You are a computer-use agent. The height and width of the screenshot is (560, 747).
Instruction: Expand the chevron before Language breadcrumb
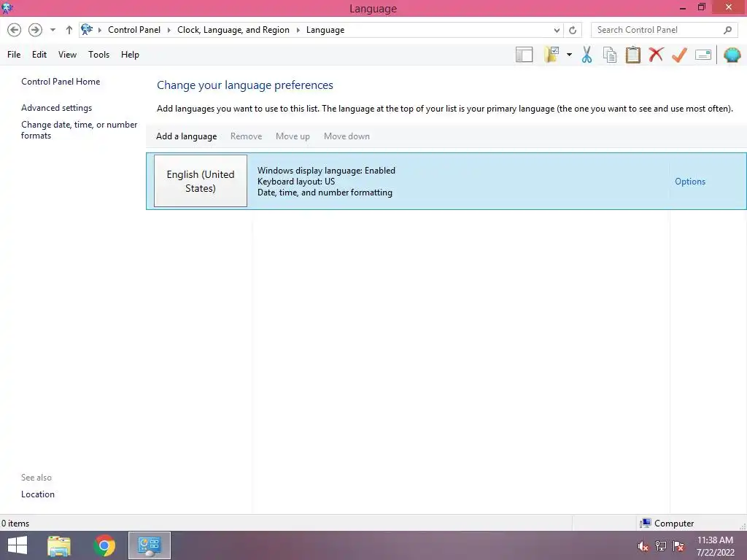298,30
